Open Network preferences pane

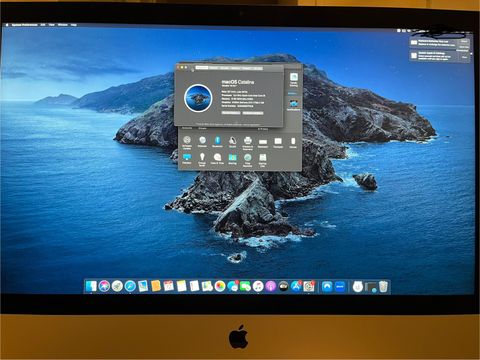(202, 140)
